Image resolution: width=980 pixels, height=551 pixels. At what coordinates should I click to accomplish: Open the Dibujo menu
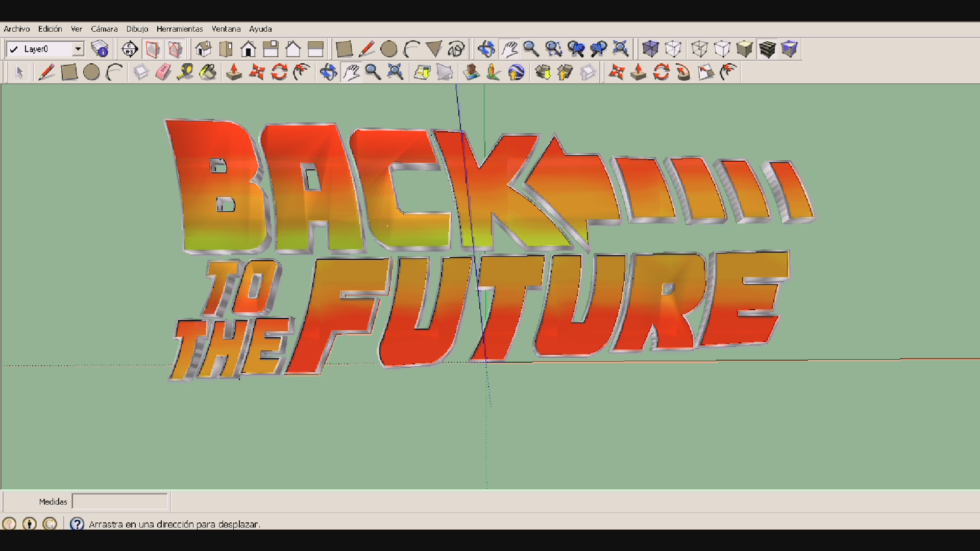(x=137, y=29)
